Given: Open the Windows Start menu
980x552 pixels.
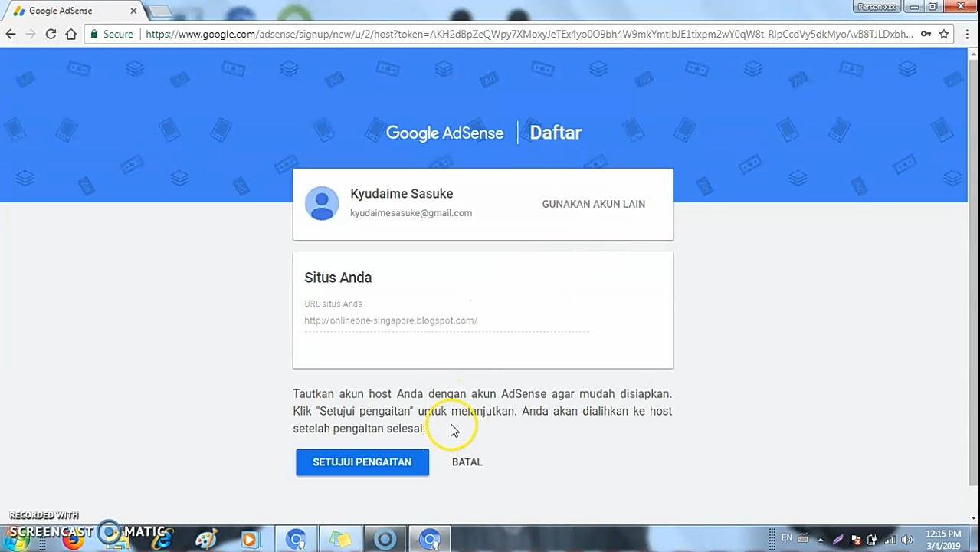Looking at the screenshot, I should click(17, 540).
